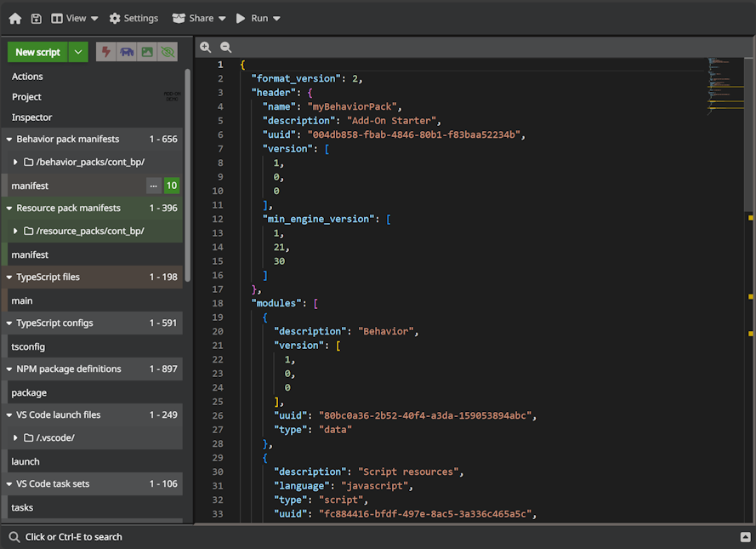Viewport: 756px width, 549px height.
Task: Click the zoom-in magnifier above the code
Action: pos(205,47)
